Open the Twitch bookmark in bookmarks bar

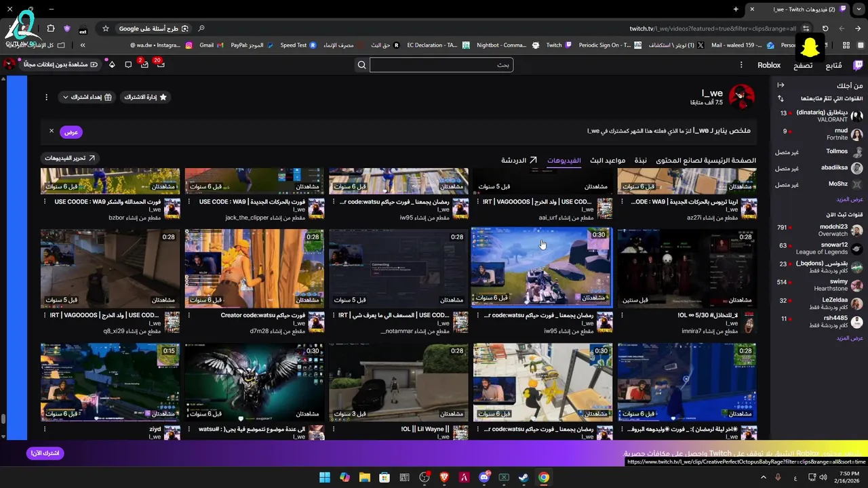click(559, 45)
